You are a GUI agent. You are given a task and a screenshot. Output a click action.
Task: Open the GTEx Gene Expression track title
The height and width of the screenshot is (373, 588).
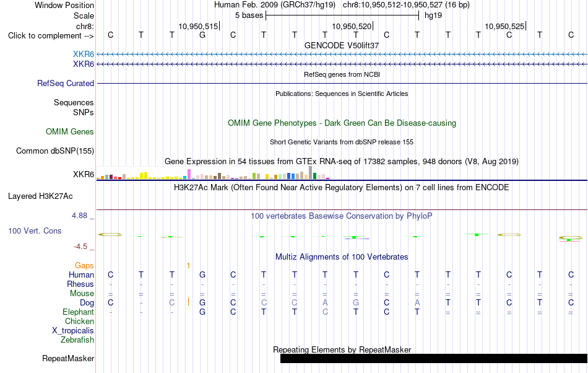pyautogui.click(x=342, y=161)
